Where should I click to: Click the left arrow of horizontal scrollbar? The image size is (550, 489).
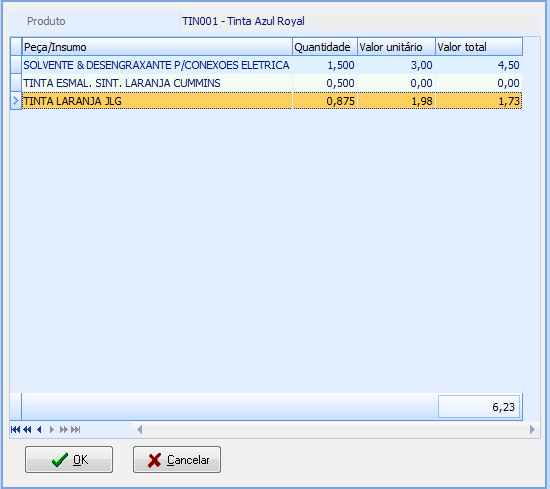[140, 429]
